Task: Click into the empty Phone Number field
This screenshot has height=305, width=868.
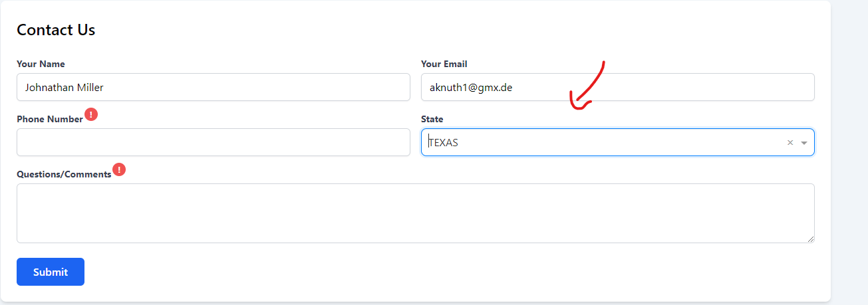Action: coord(213,142)
